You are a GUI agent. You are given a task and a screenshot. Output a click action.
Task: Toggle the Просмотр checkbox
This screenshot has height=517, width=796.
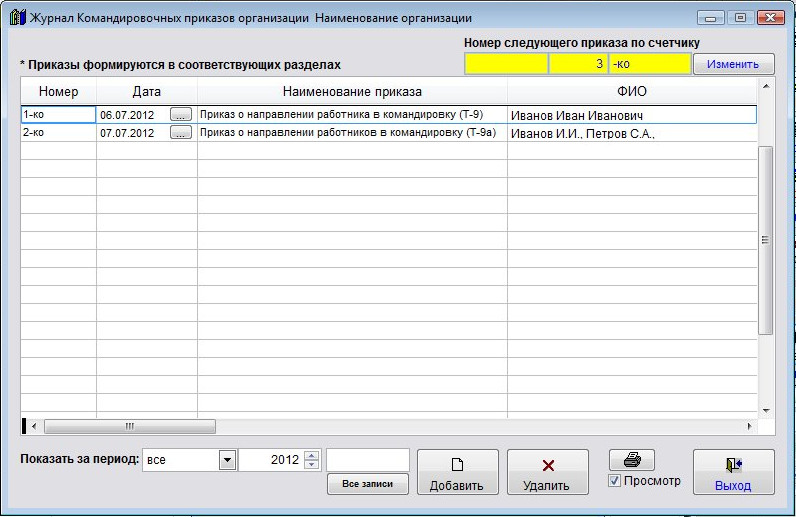click(x=614, y=480)
